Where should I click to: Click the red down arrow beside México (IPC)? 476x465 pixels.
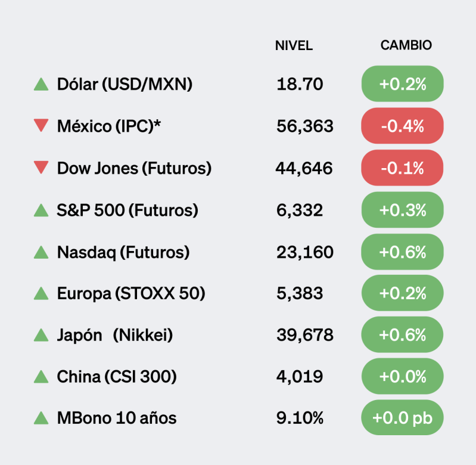(41, 126)
